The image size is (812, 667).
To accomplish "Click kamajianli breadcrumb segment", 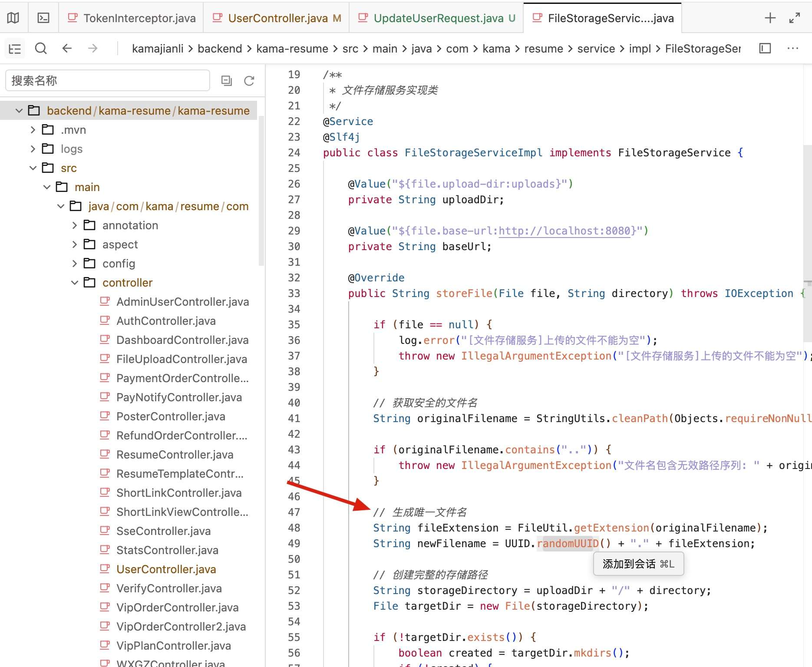I will tap(158, 49).
